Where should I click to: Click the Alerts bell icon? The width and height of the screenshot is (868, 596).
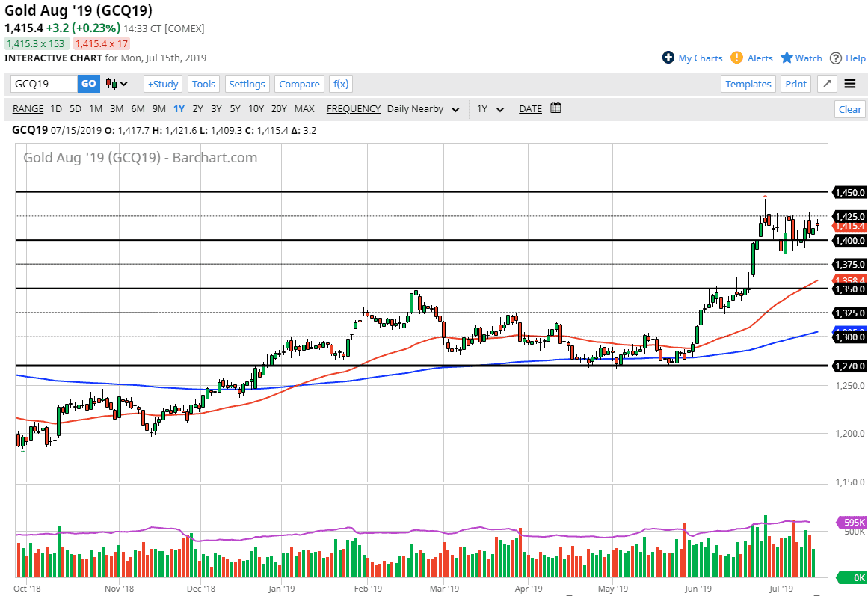tap(736, 58)
